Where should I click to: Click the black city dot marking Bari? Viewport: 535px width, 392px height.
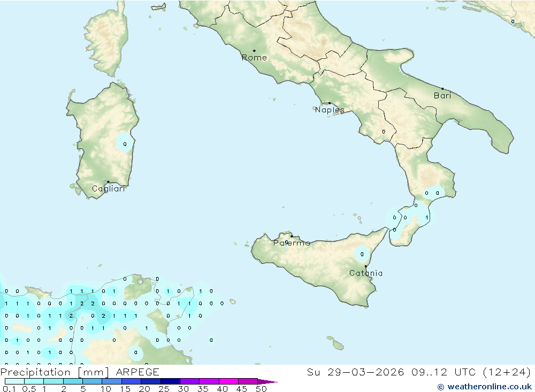[442, 89]
